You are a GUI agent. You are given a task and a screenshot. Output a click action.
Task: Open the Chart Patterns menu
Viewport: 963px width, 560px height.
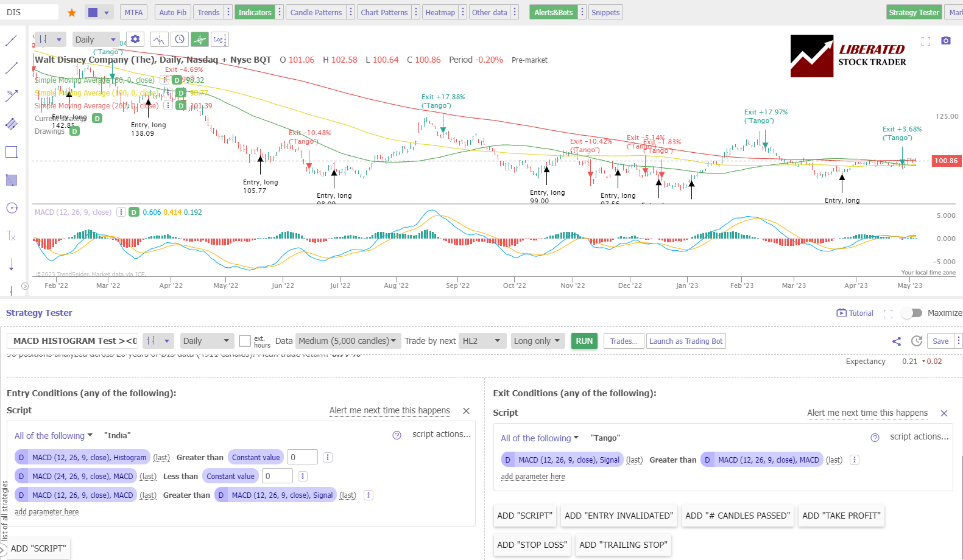coord(384,12)
